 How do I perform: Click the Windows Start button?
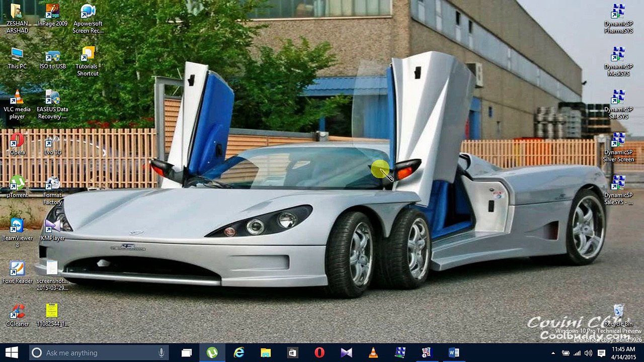12,353
